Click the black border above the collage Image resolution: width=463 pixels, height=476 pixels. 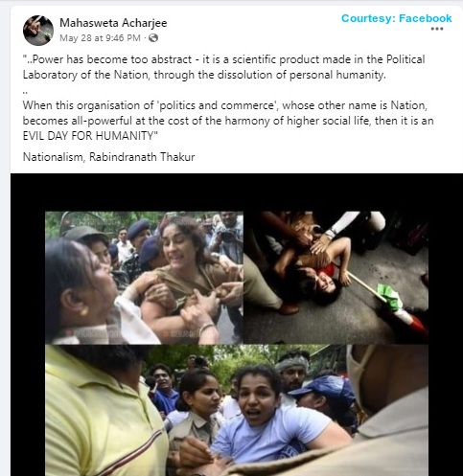tap(237, 193)
